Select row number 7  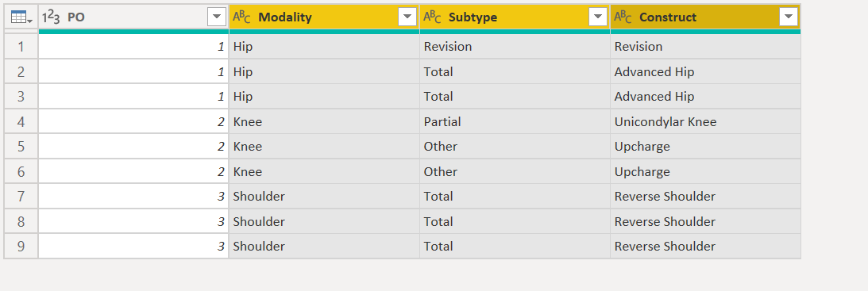click(x=21, y=197)
